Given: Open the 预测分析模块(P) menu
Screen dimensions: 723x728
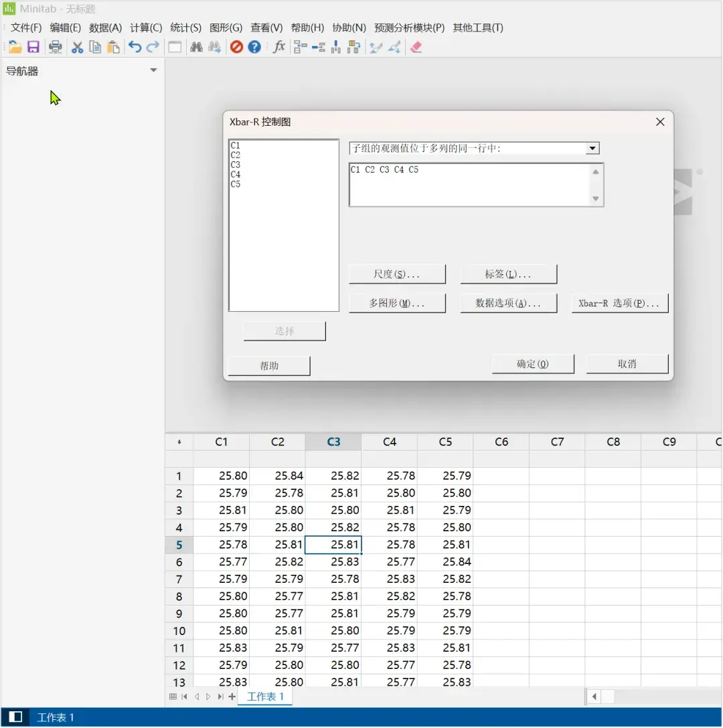Looking at the screenshot, I should click(x=409, y=28).
